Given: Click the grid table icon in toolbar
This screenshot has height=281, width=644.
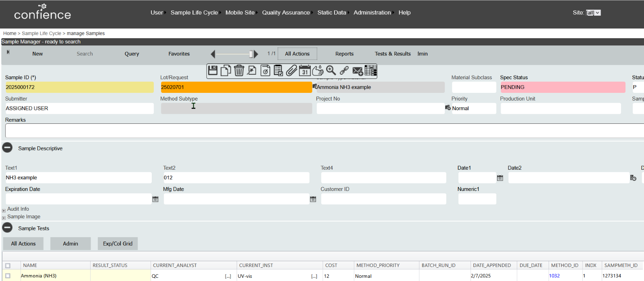Looking at the screenshot, I should tap(371, 71).
